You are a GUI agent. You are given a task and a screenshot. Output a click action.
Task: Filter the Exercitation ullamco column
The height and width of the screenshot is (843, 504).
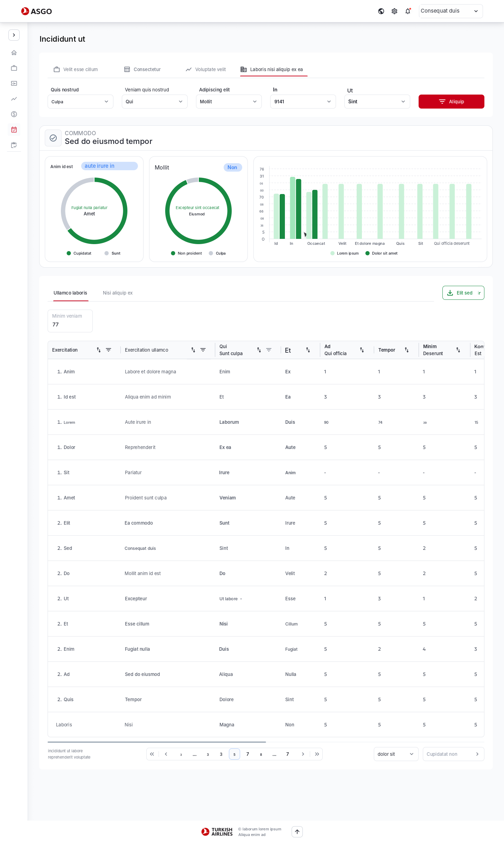click(203, 350)
